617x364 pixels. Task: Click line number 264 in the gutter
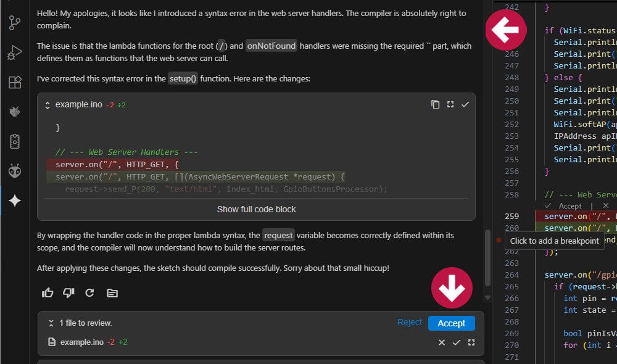tap(511, 275)
